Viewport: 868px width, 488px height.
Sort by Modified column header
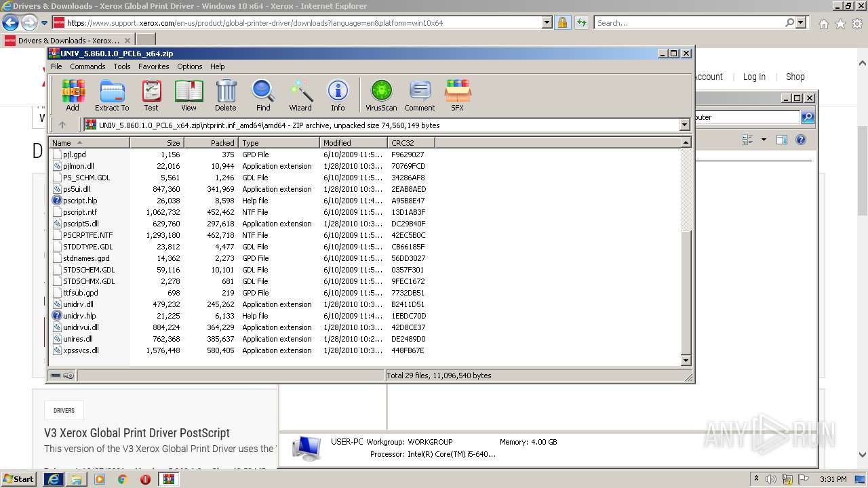pos(353,143)
